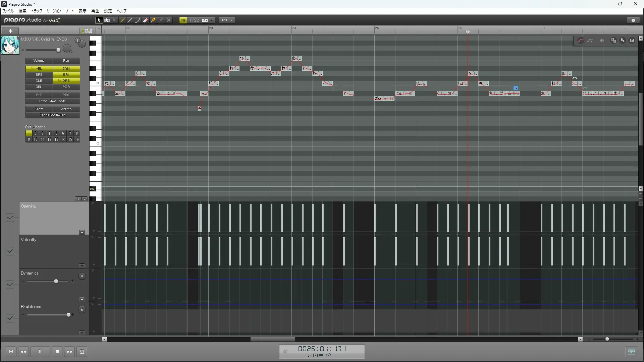Image resolution: width=644 pixels, height=362 pixels.
Task: Expand the Opening parameter selector chevron
Action: click(10, 218)
